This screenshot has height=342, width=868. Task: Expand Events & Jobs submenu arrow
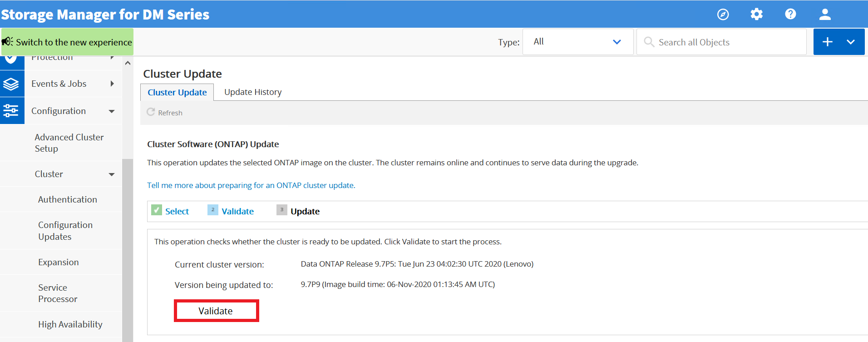[112, 84]
